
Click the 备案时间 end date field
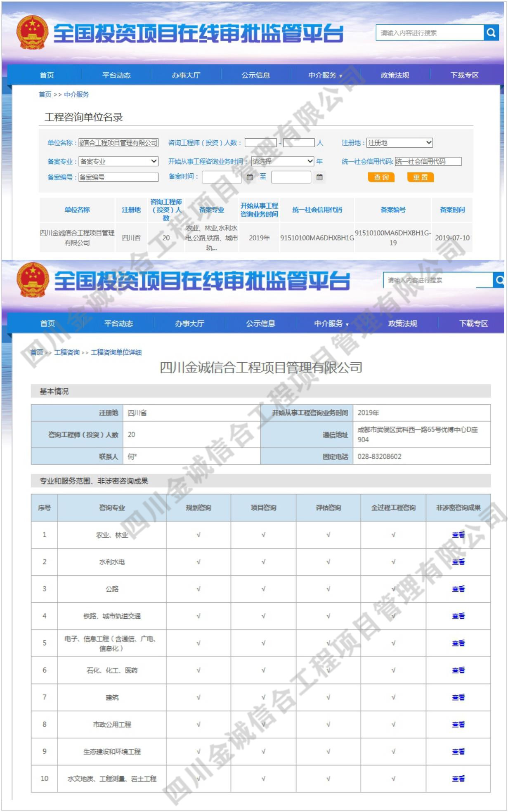pyautogui.click(x=291, y=177)
